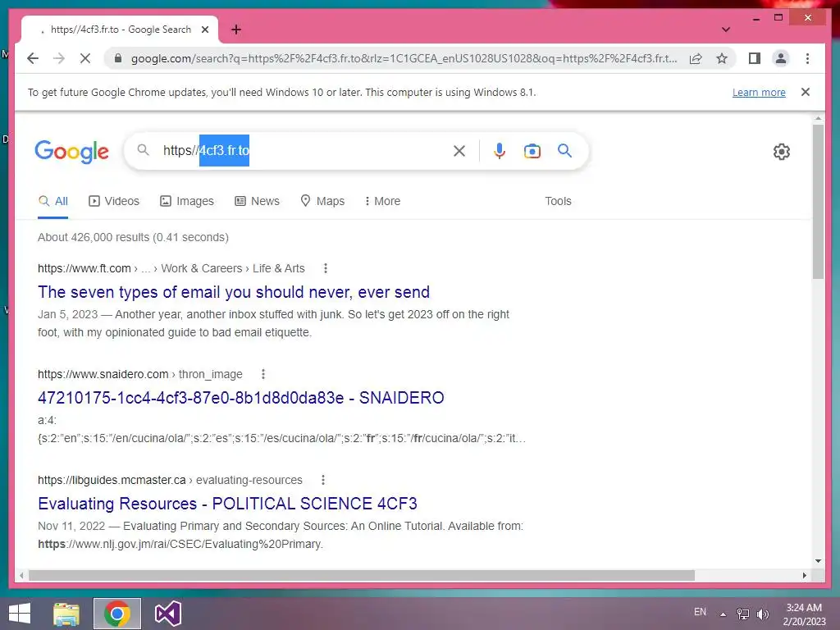Viewport: 840px width, 630px height.
Task: Clear the search box text
Action: 459,151
